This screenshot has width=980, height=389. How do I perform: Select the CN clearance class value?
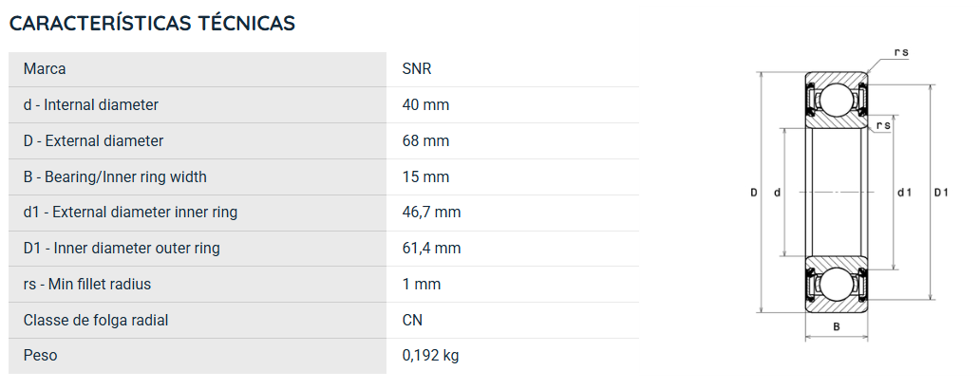click(412, 321)
